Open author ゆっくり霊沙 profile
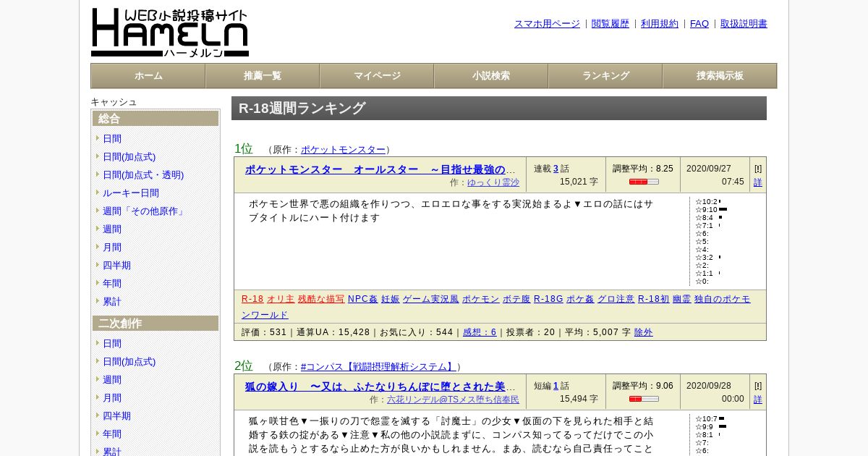 pyautogui.click(x=493, y=182)
